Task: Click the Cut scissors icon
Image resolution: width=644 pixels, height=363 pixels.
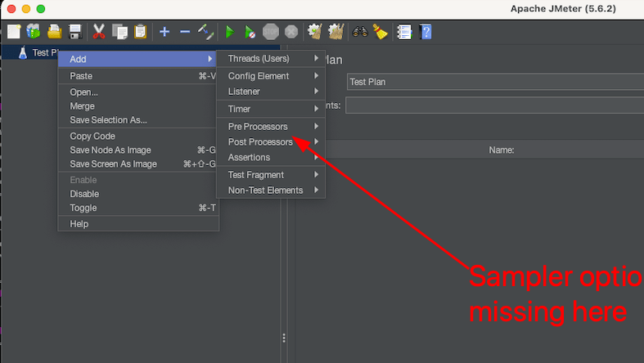Action: tap(98, 32)
